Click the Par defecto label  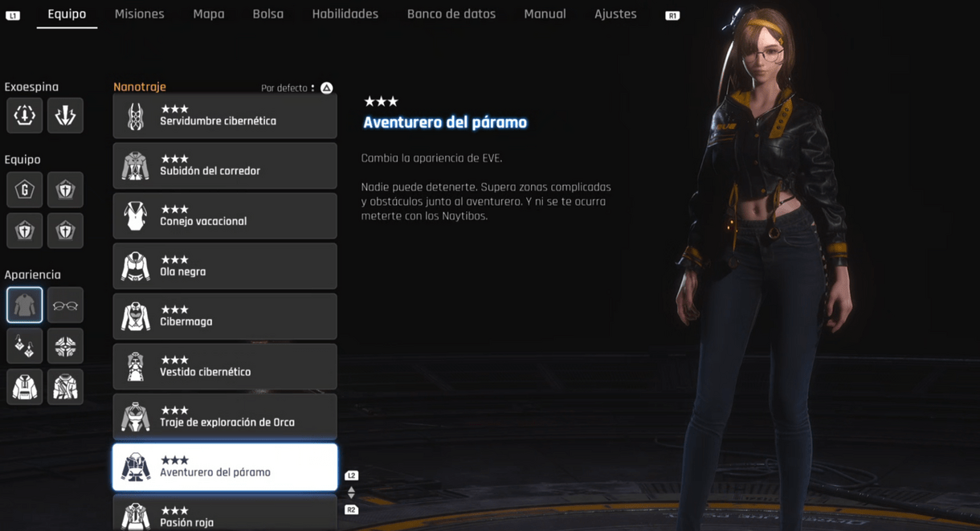click(284, 88)
